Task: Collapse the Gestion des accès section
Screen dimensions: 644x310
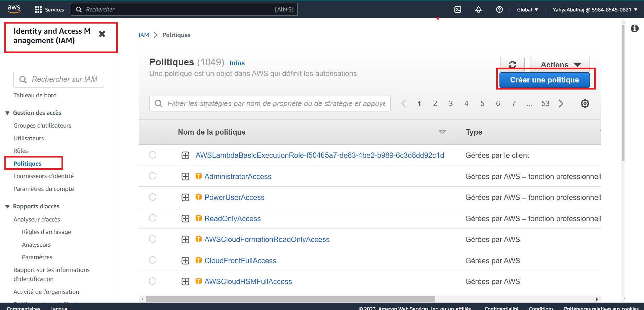Action: pyautogui.click(x=7, y=113)
